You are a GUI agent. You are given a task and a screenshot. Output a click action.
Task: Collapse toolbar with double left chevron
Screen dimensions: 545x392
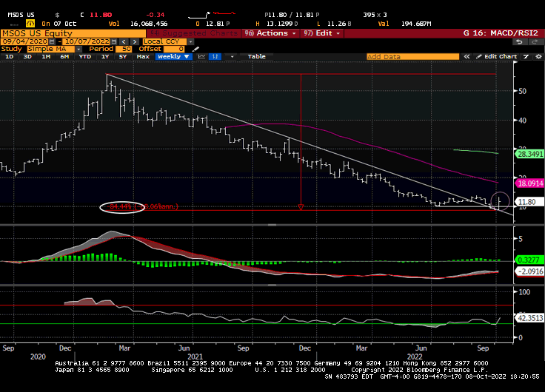(x=467, y=57)
